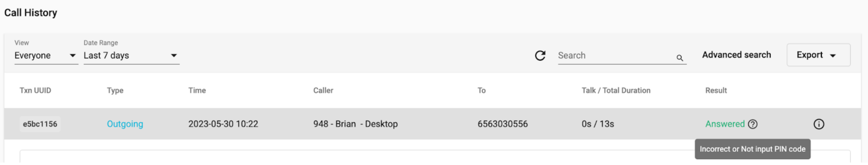Click the Result column header

(x=716, y=90)
